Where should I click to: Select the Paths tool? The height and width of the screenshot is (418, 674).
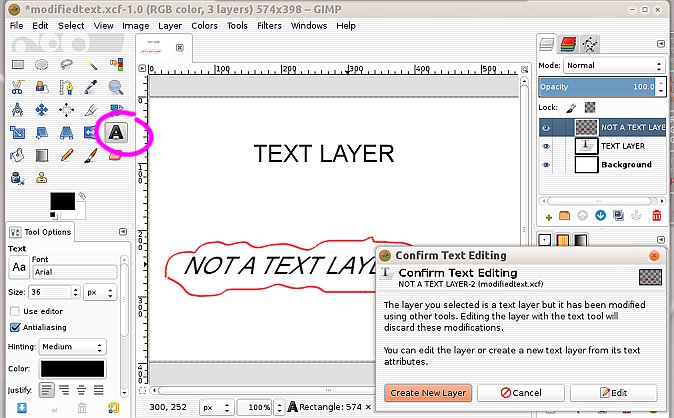(66, 87)
